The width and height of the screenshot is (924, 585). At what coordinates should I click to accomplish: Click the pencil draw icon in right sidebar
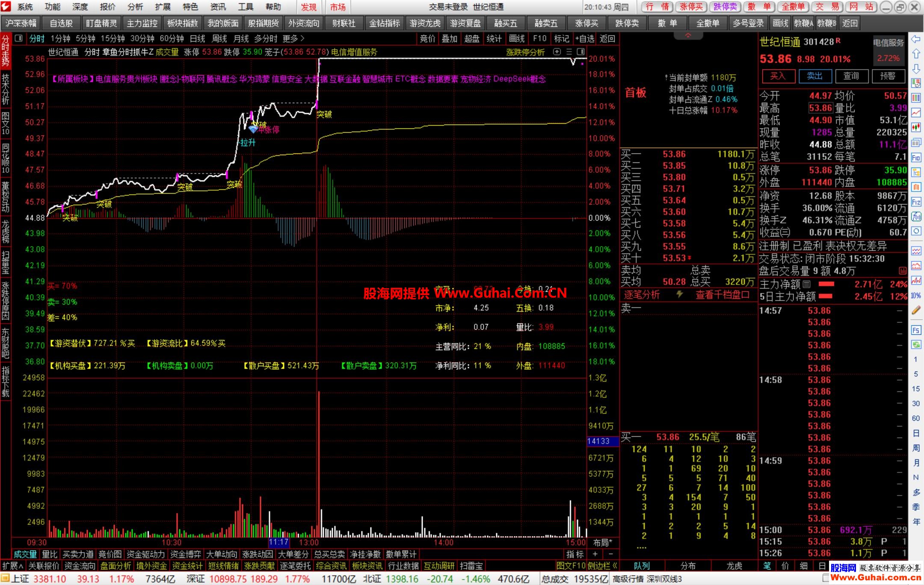tap(916, 310)
